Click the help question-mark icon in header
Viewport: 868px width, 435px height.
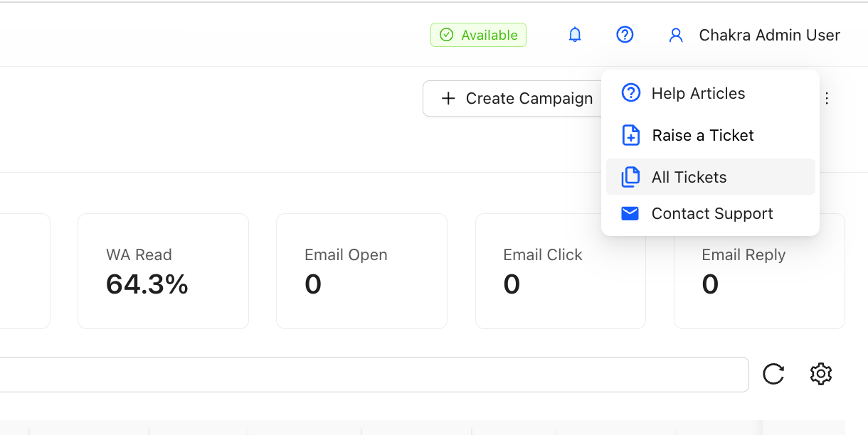click(625, 35)
